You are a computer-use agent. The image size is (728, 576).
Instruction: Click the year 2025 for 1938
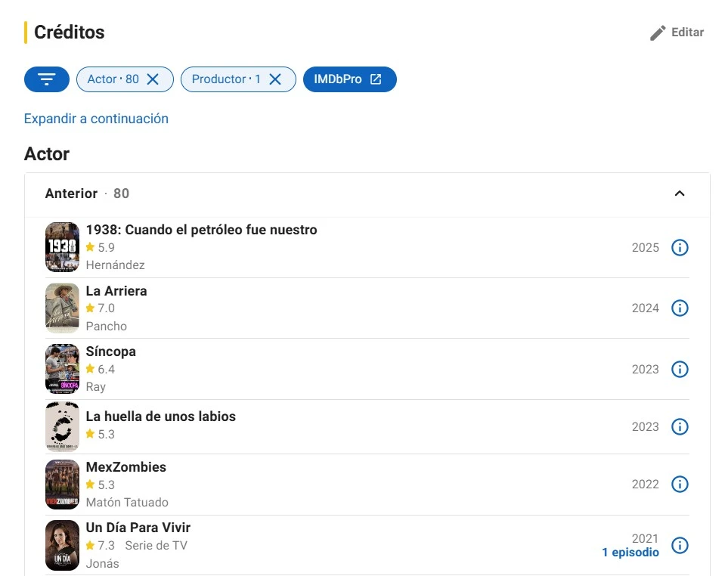tap(646, 247)
